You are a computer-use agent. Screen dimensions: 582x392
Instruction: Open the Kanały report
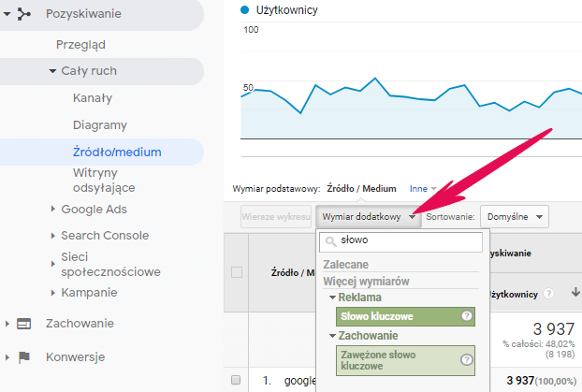(92, 97)
